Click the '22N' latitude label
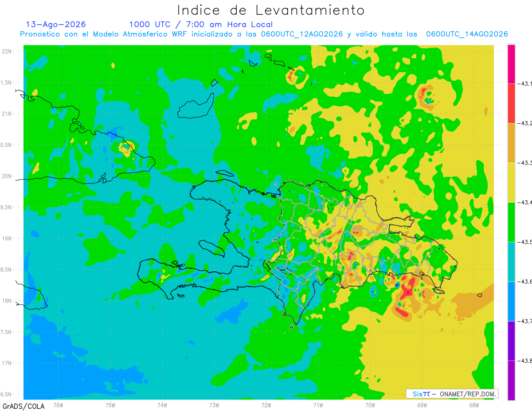532x411 pixels. 8,51
